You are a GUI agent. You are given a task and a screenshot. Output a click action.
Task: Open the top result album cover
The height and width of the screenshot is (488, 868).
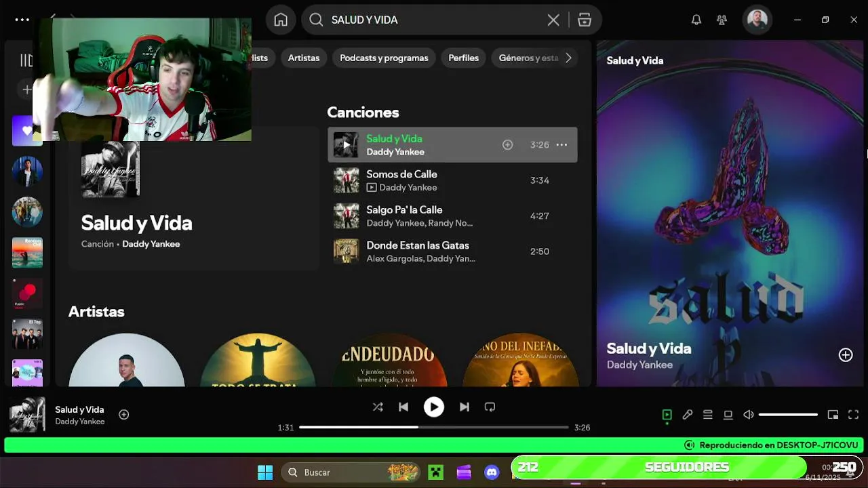(x=111, y=169)
